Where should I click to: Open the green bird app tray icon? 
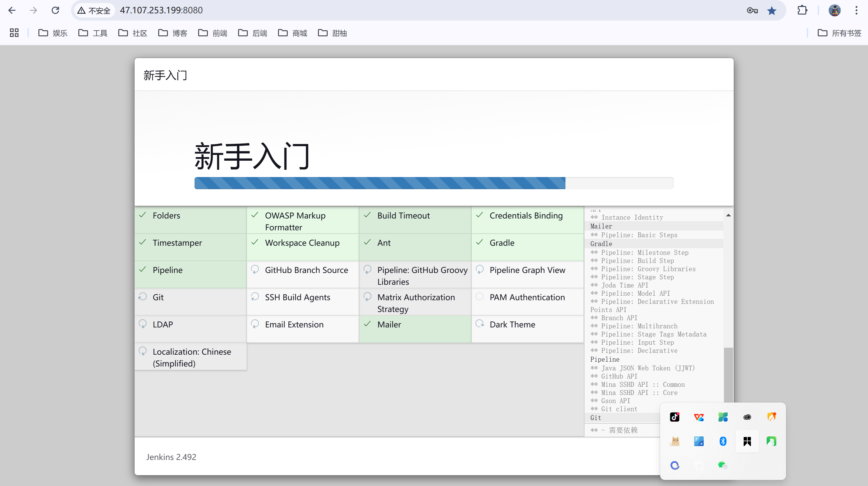tap(771, 441)
